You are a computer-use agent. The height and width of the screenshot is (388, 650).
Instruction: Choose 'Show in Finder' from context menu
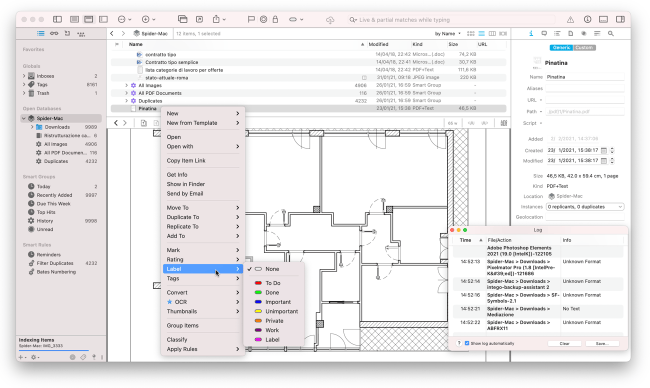[203, 184]
